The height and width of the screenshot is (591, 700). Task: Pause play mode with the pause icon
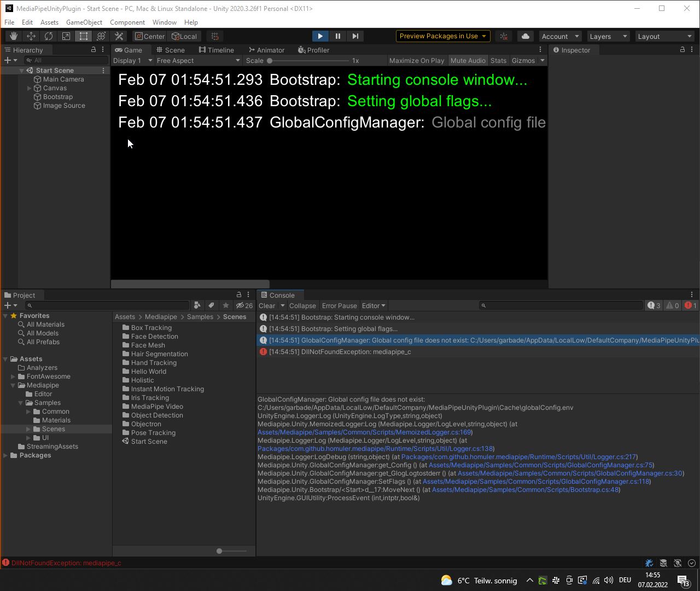[337, 36]
